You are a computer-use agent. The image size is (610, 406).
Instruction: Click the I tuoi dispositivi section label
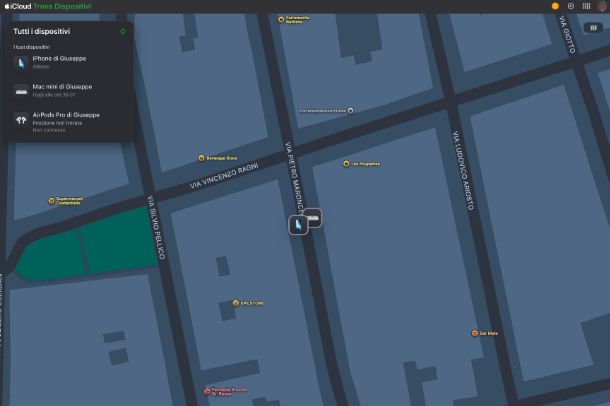click(32, 47)
